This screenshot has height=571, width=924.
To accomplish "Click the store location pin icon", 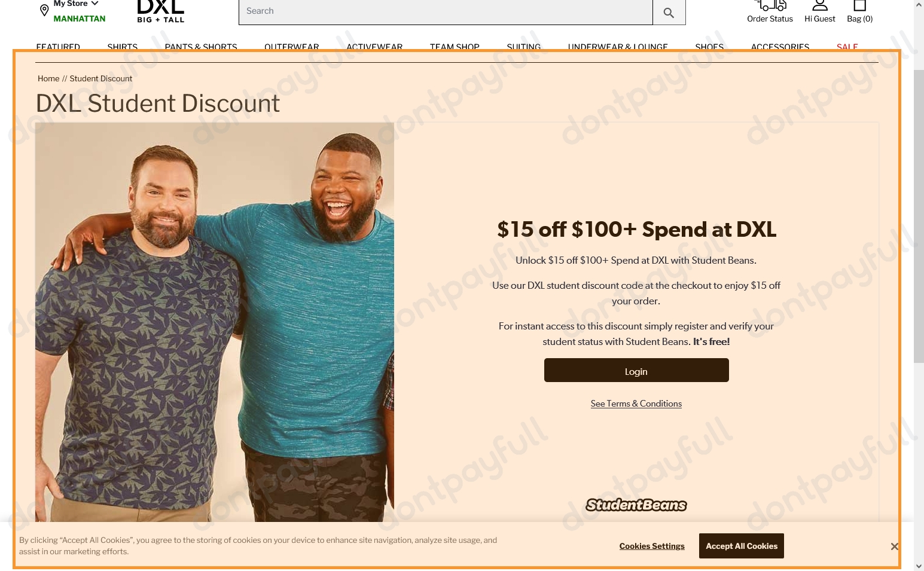I will coord(44,11).
